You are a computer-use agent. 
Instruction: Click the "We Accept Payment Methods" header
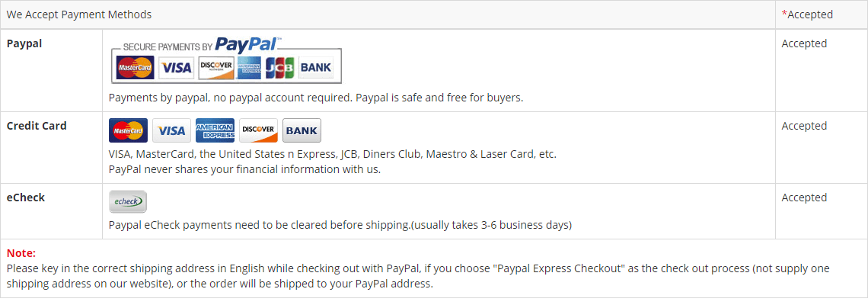[79, 14]
